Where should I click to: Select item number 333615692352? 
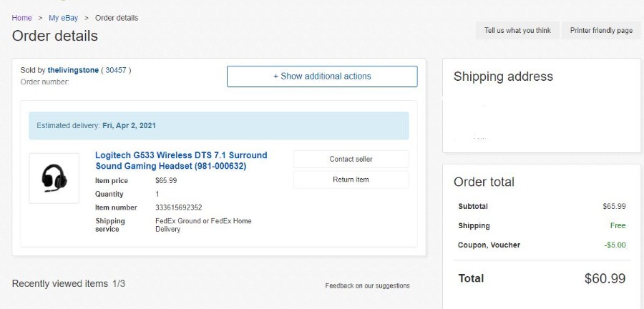179,207
